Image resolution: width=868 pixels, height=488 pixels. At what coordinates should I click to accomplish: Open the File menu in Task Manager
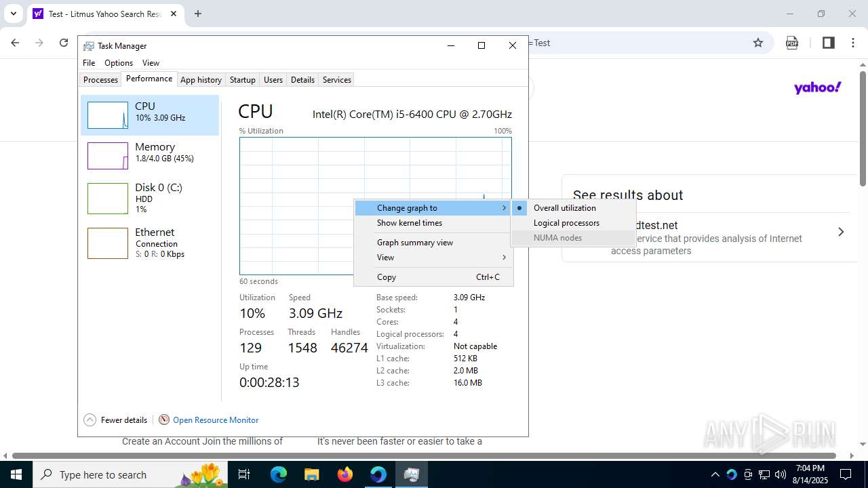click(89, 63)
